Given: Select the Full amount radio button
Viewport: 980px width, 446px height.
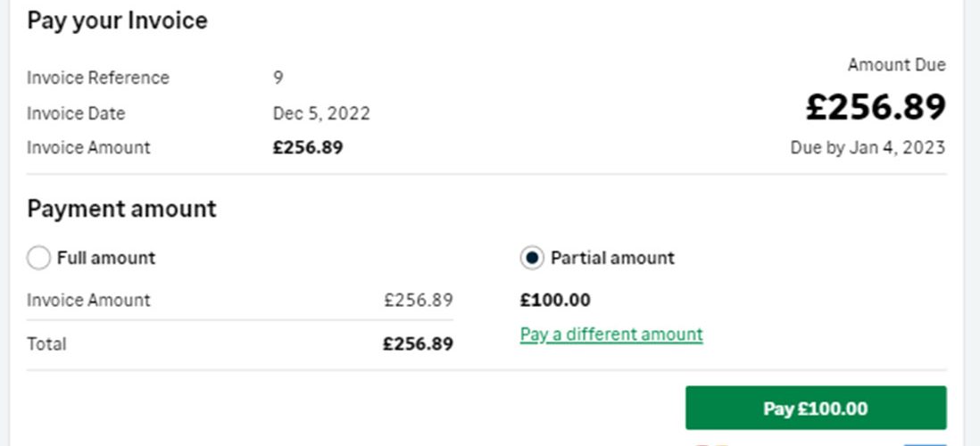Looking at the screenshot, I should point(38,258).
